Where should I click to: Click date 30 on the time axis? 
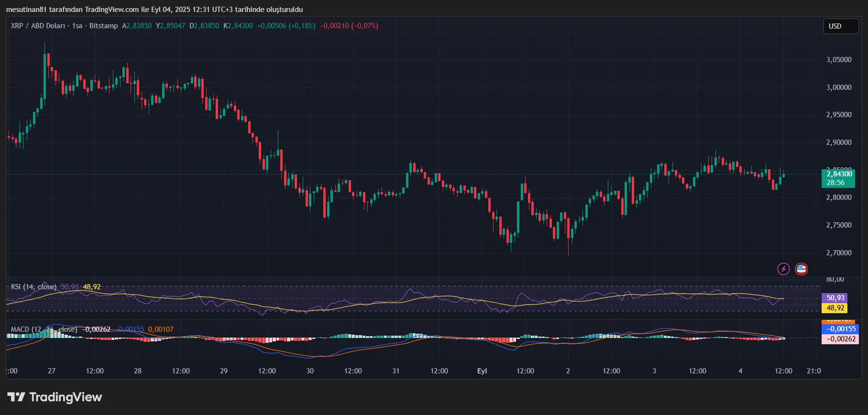click(x=310, y=371)
